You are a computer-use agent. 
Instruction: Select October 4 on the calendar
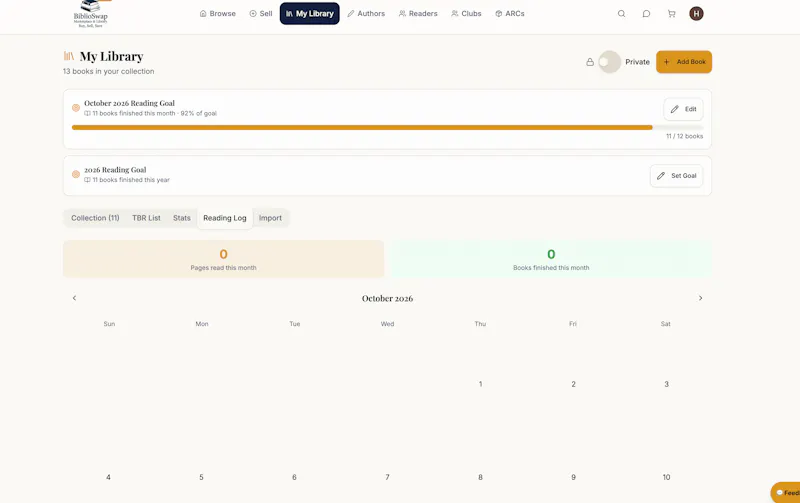(108, 477)
